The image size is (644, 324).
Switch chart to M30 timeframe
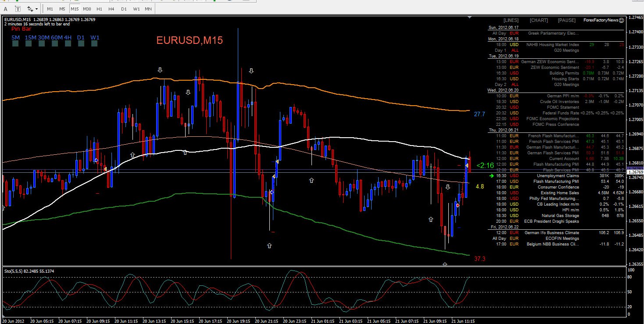(x=87, y=8)
